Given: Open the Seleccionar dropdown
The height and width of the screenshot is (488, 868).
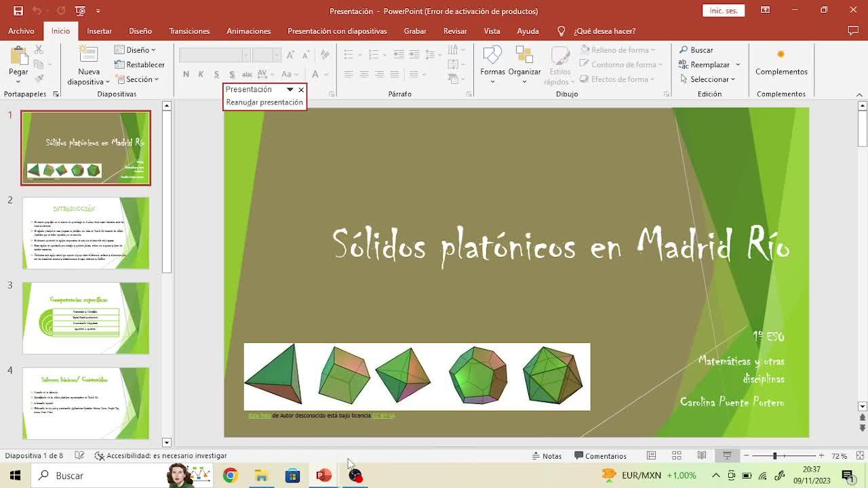Looking at the screenshot, I should (709, 79).
